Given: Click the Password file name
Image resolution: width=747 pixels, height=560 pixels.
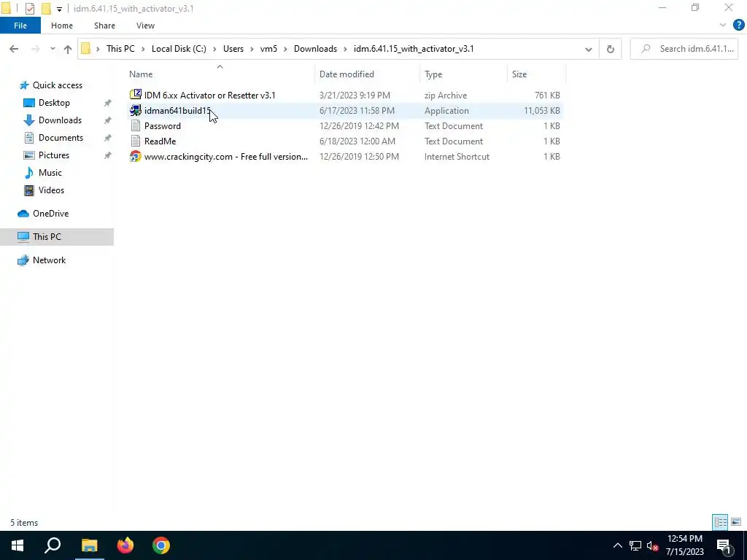Looking at the screenshot, I should 163,125.
